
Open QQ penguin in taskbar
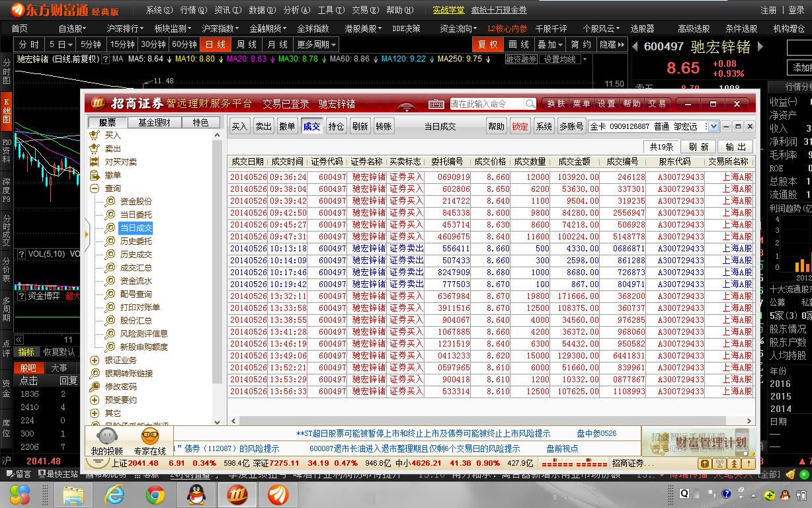(196, 495)
